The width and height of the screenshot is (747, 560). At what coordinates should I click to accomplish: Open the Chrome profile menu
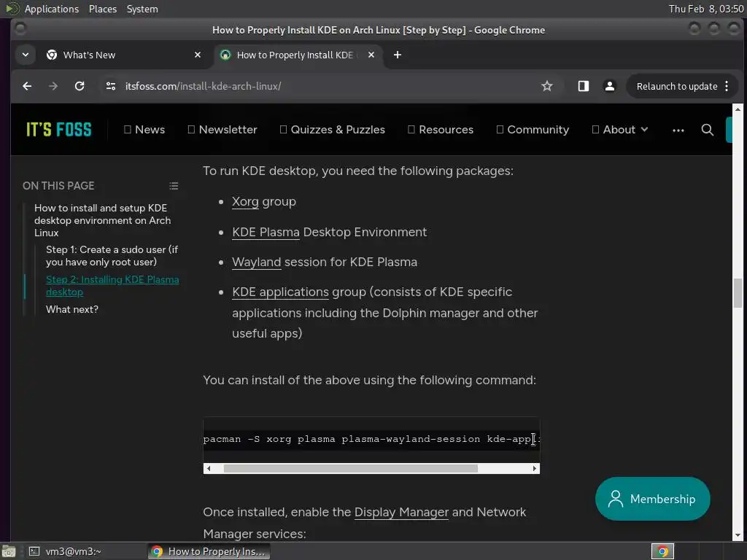click(609, 86)
